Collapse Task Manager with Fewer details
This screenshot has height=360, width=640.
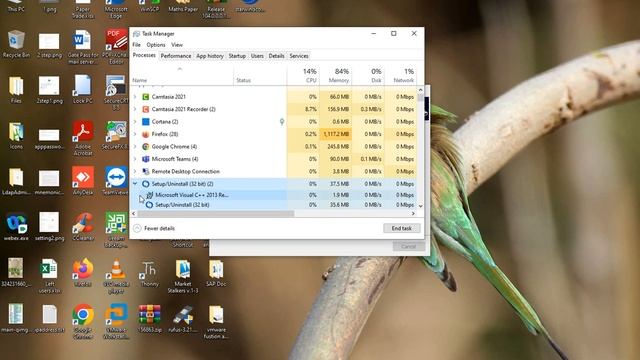click(154, 229)
